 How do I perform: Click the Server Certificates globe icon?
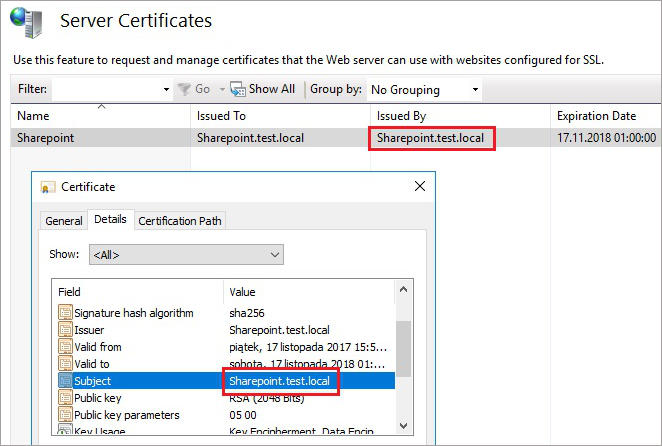27,22
